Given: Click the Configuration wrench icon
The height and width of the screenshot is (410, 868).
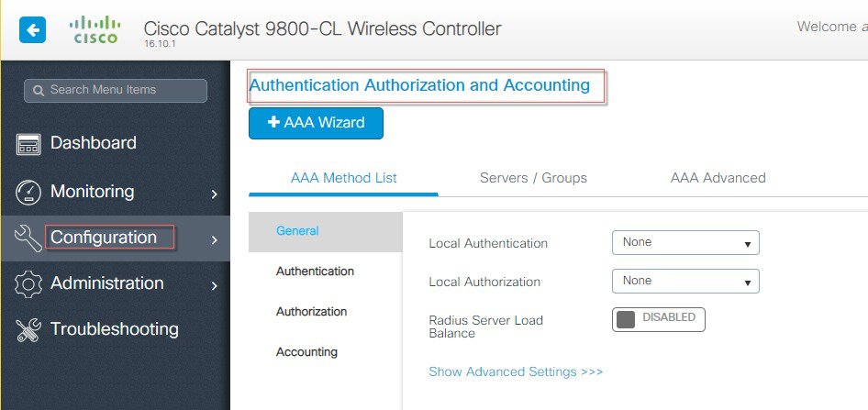Looking at the screenshot, I should coord(28,238).
